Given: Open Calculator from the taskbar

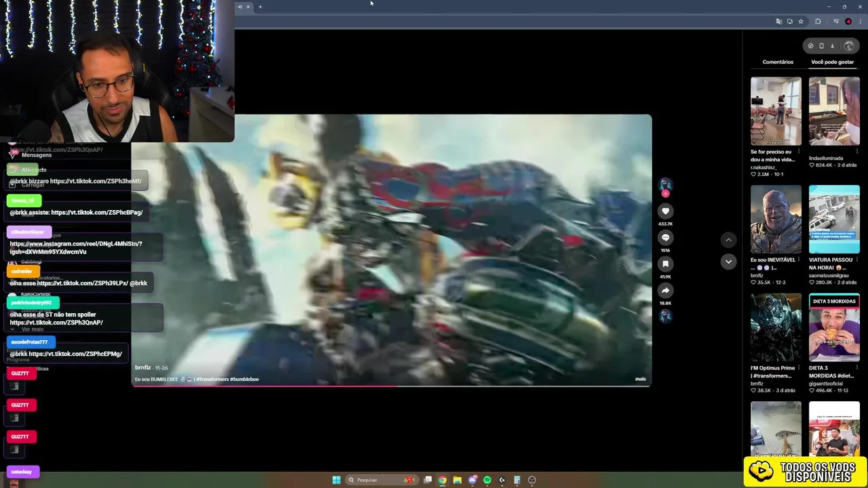Looking at the screenshot, I should click(517, 480).
